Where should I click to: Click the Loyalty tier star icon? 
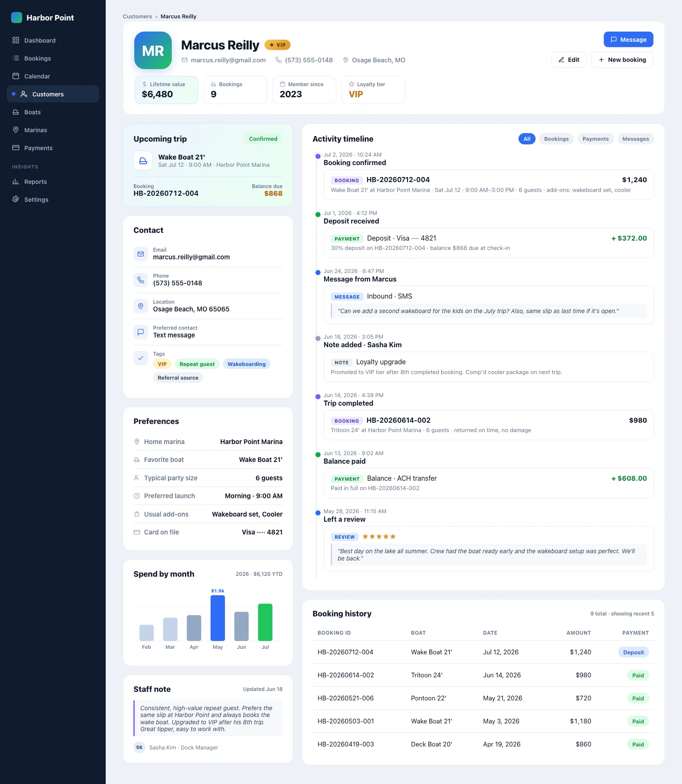(352, 84)
